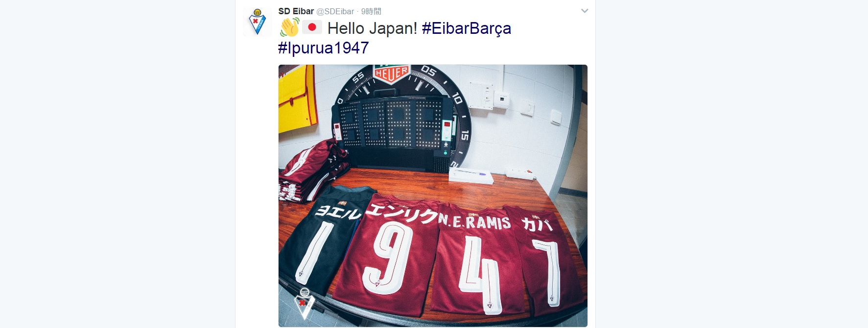Viewport: 868px width, 328px height.
Task: Click the Japan flag emoji
Action: click(x=312, y=27)
